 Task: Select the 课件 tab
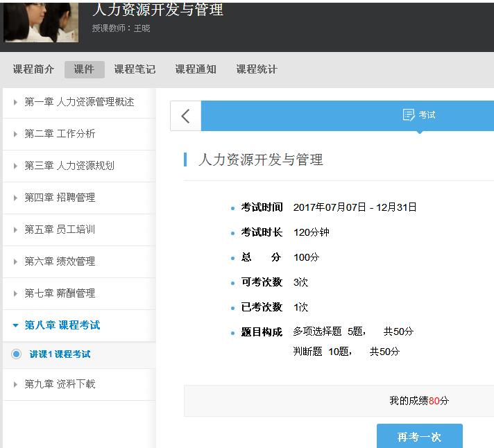tap(84, 69)
